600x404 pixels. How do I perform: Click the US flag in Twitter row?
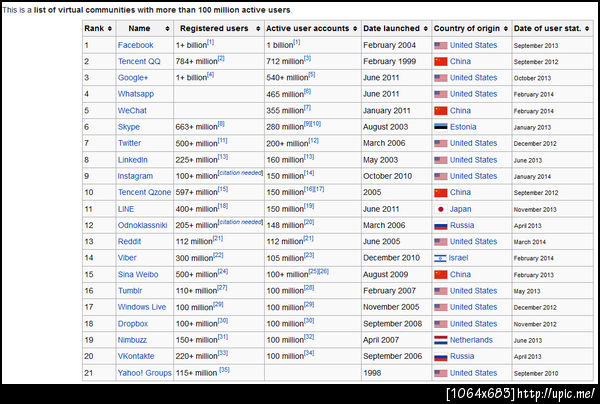point(440,143)
